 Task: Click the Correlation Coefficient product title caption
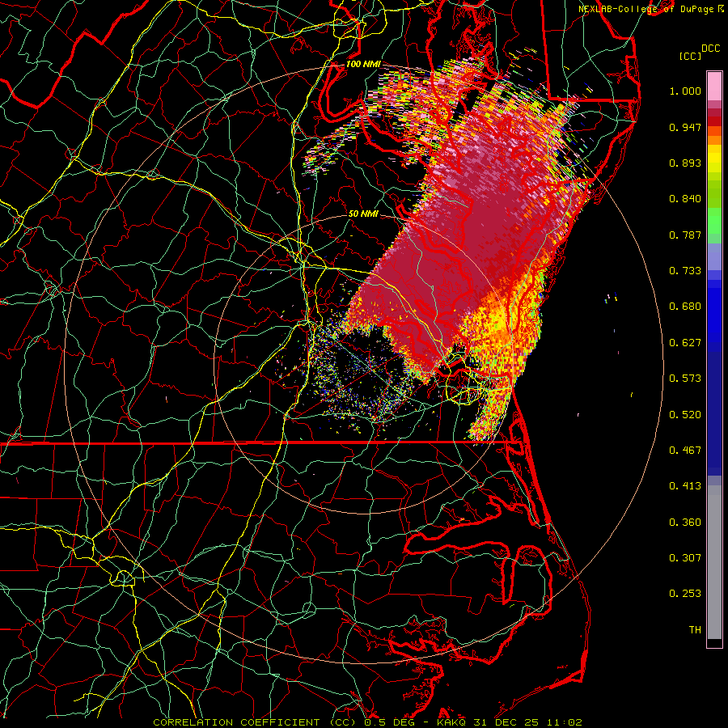(367, 722)
